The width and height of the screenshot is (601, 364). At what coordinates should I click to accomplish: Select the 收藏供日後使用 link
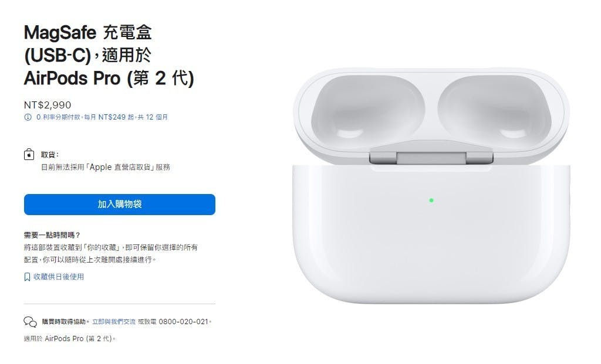(59, 277)
